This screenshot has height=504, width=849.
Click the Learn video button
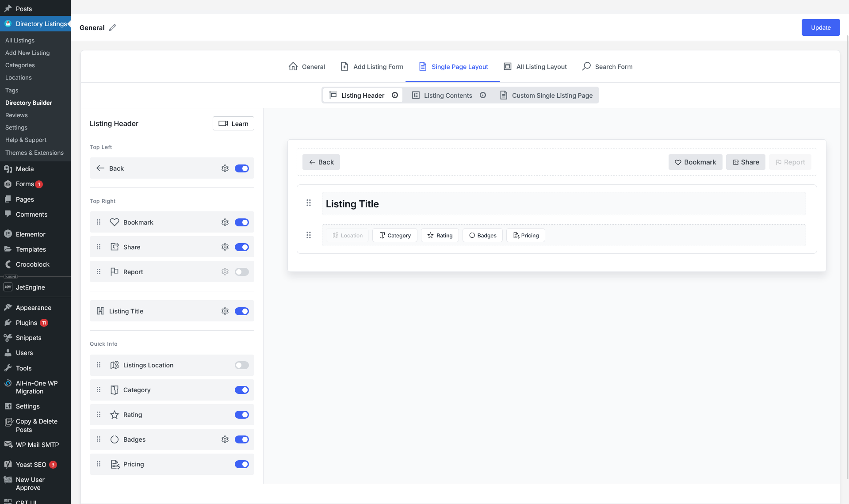coord(233,124)
